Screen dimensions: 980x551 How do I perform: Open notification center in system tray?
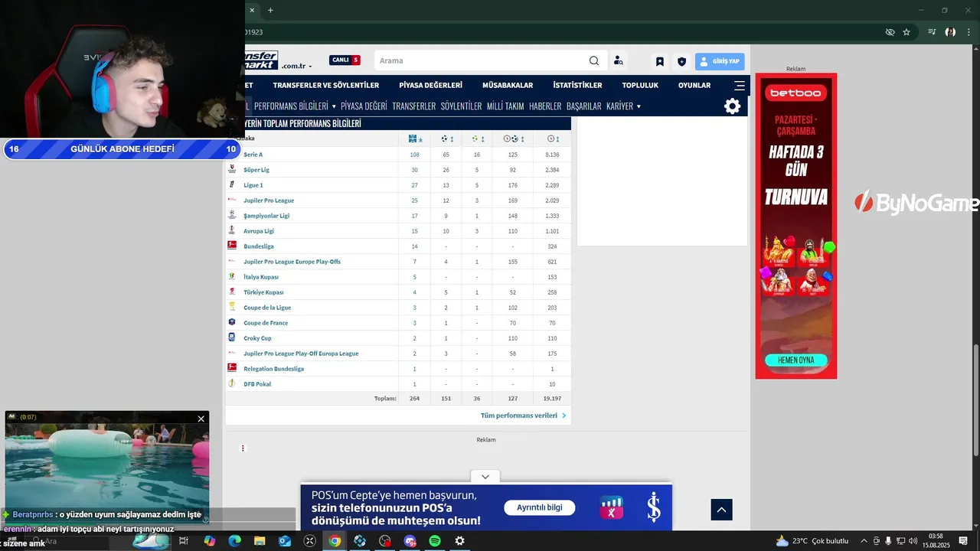[x=963, y=541]
